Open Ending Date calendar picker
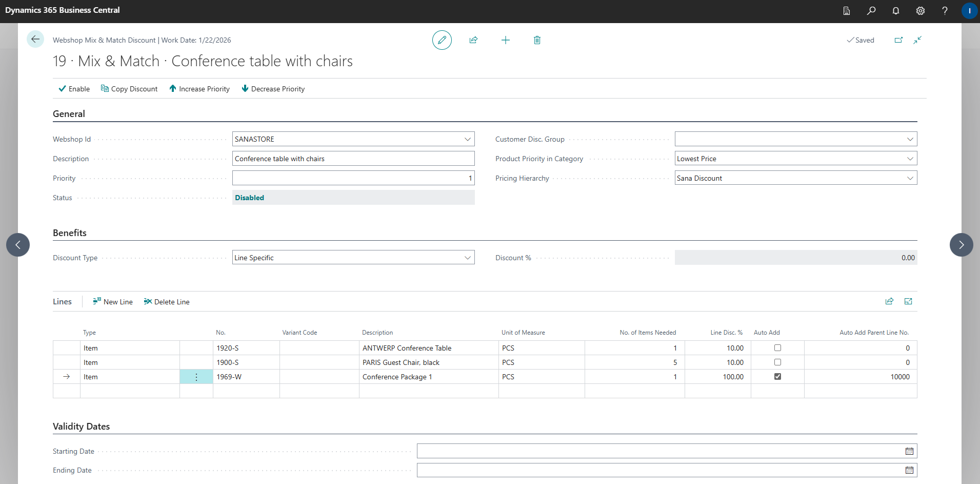 click(909, 470)
